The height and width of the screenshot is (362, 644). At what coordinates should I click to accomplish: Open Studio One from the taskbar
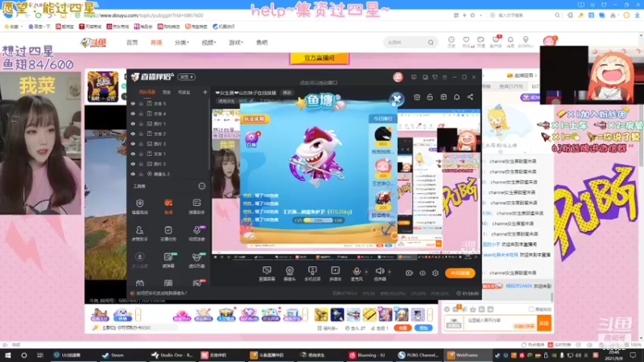pyautogui.click(x=171, y=355)
